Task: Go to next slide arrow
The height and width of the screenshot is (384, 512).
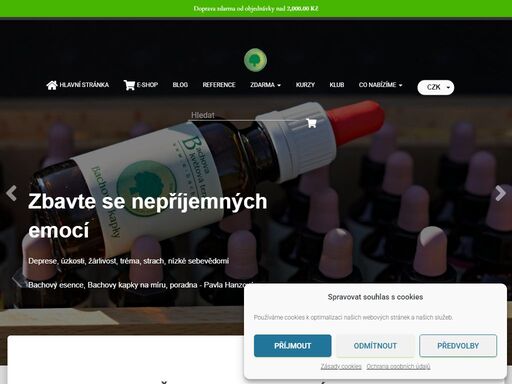Action: click(500, 193)
